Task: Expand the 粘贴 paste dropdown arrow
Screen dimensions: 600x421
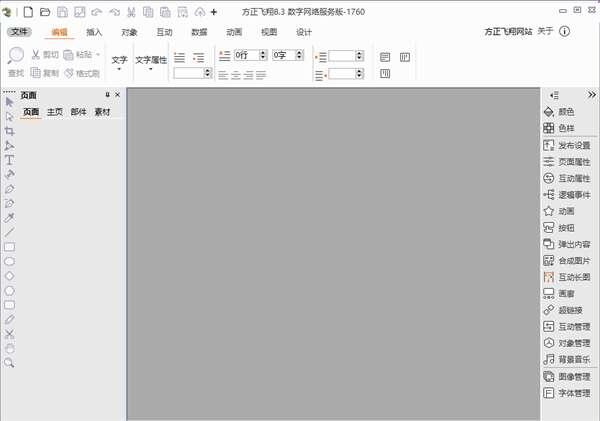Action: coord(98,55)
